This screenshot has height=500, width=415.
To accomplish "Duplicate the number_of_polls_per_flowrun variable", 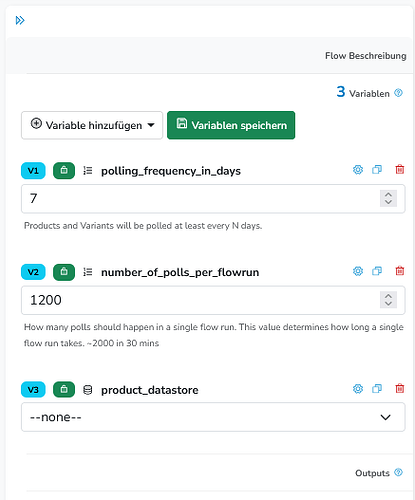I will pos(377,271).
